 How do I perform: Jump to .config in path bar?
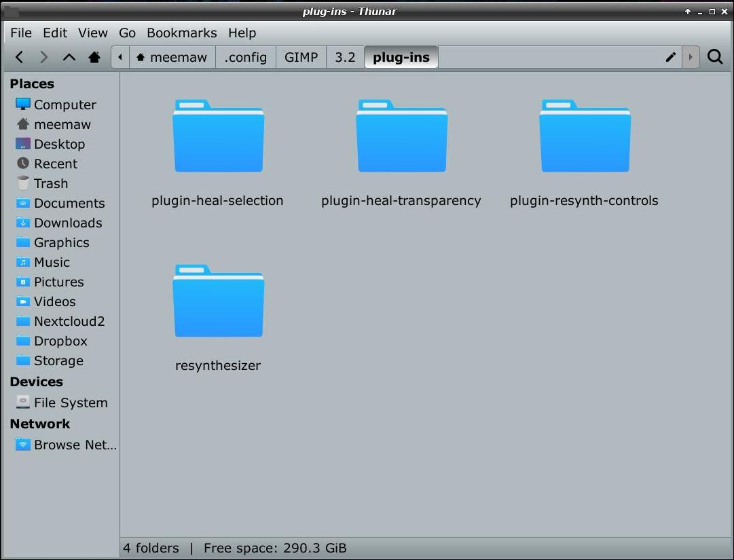pos(245,57)
